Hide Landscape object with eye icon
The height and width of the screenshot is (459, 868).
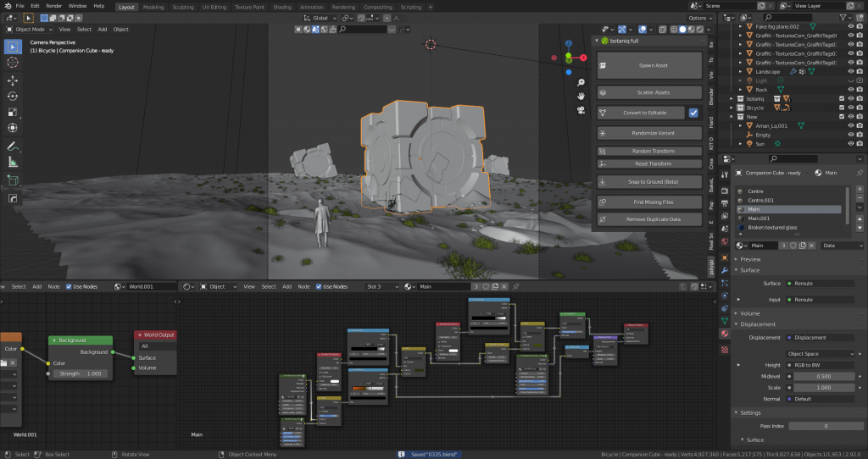[x=851, y=71]
